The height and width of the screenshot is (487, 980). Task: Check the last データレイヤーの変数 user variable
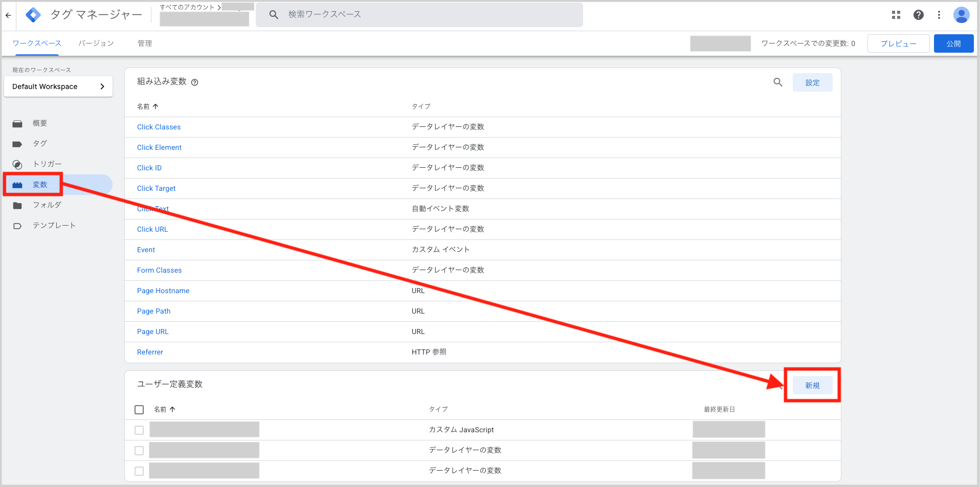[x=139, y=471]
